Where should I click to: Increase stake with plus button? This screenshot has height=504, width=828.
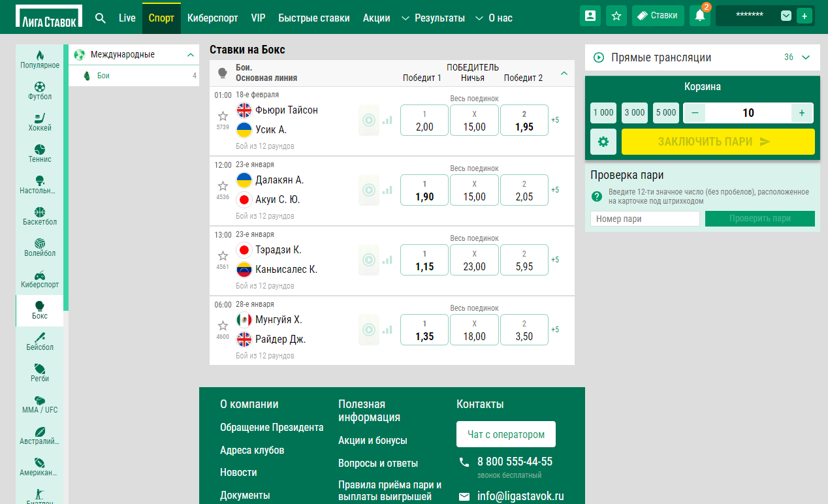[x=802, y=113]
